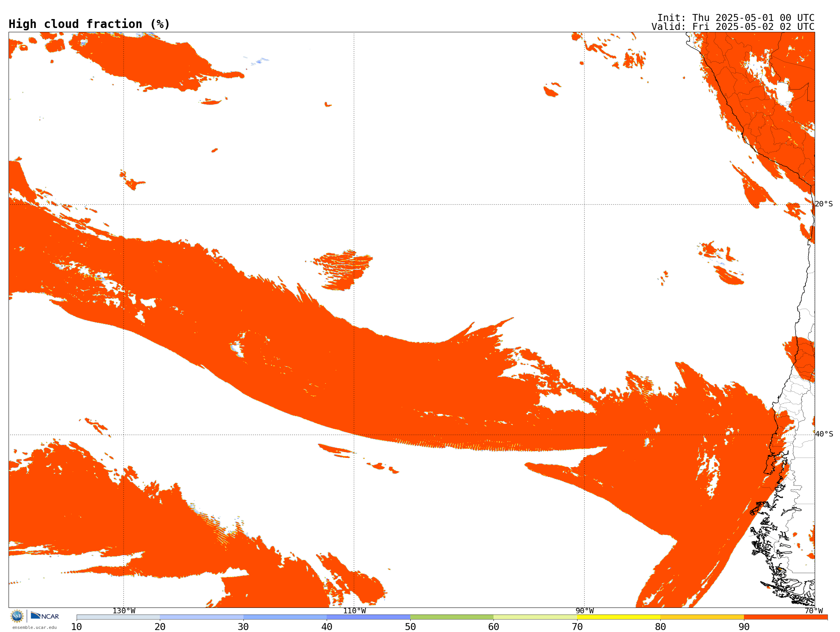Image resolution: width=840 pixels, height=632 pixels.
Task: Click the 30-40 blue colorbar segment
Action: (x=285, y=617)
